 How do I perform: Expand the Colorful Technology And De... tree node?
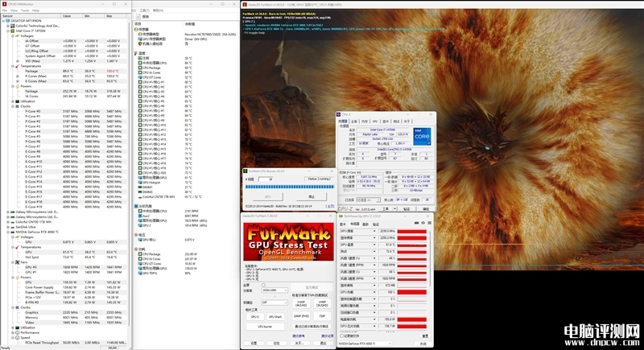coord(8,26)
